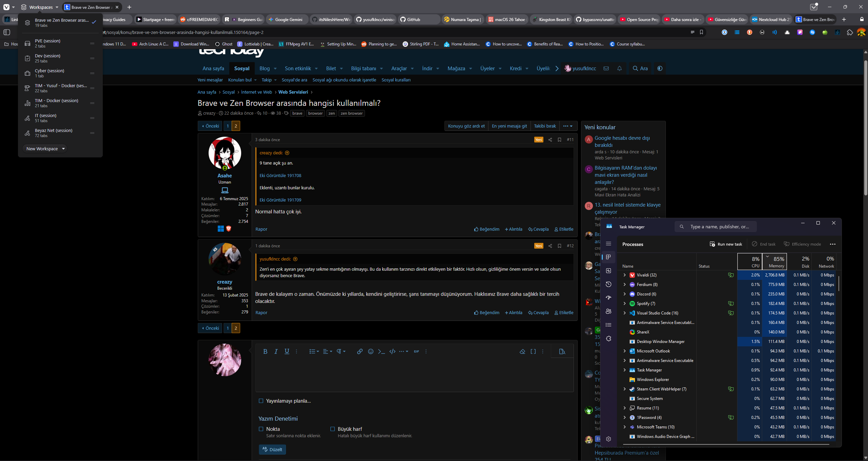Open Task Manager Performance icon in sidebar
This screenshot has width=868, height=461.
click(x=609, y=271)
